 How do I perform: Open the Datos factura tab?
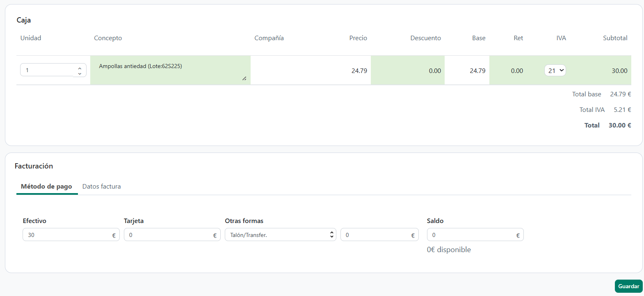(x=101, y=187)
